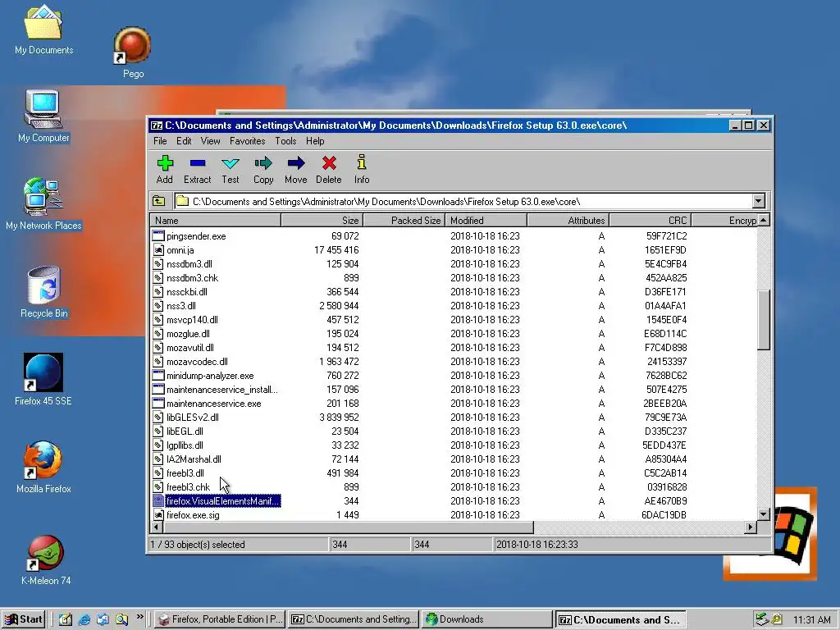Click the file icon next to pingsender.exe
The height and width of the screenshot is (630, 840).
158,235
